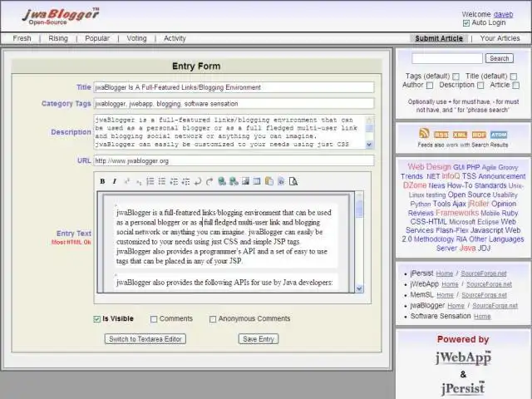532x399 pixels.
Task: View HTML source of the entry
Action: click(x=281, y=181)
